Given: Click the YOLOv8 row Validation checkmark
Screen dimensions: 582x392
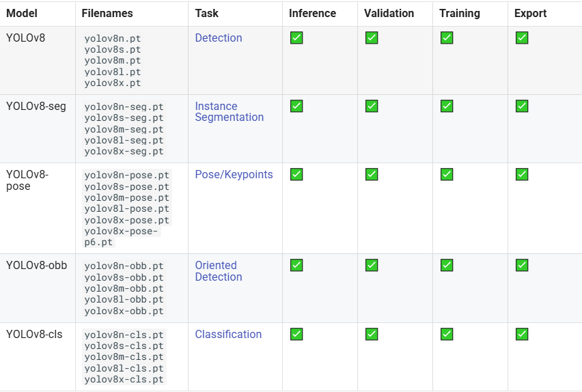Looking at the screenshot, I should [372, 38].
